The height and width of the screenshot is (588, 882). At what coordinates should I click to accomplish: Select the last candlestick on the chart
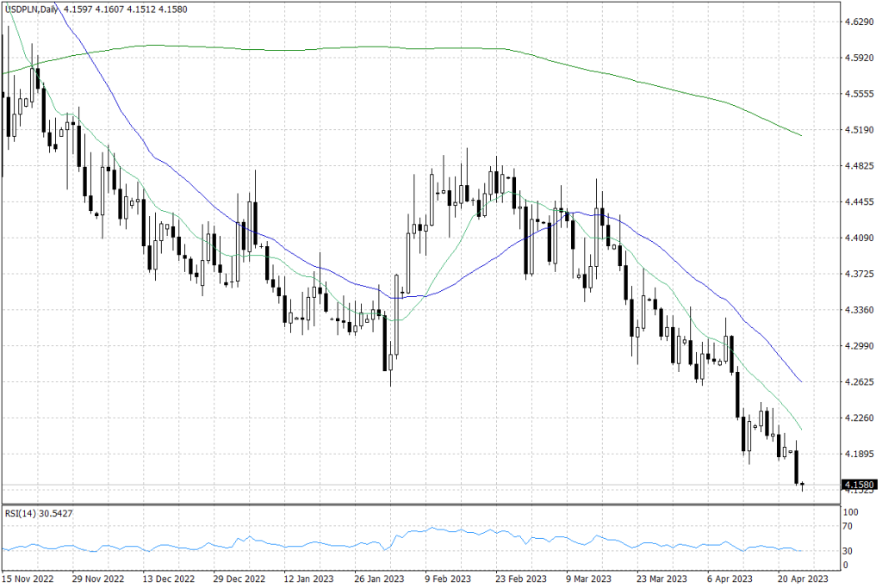803,486
